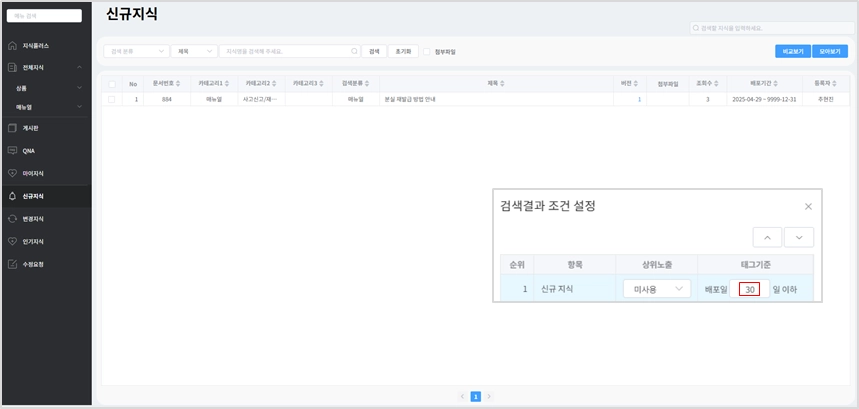Open 인기지식 icon in sidebar
859x409 pixels.
click(13, 241)
